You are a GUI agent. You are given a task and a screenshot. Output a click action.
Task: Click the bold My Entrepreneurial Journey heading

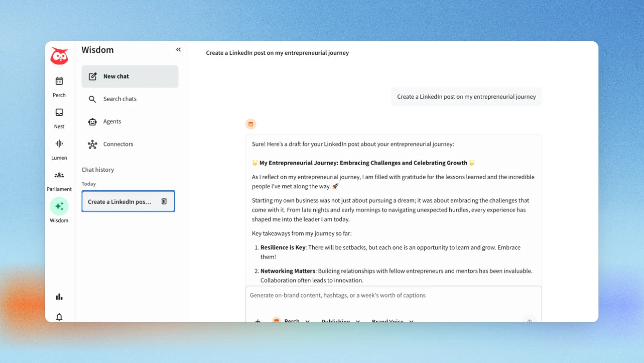363,163
